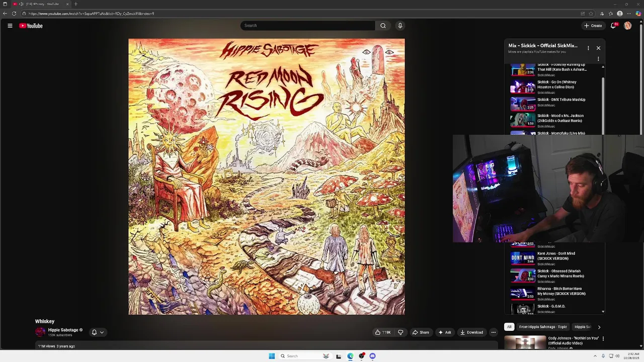Play Rihanna - Bitch Better Have My Money
The image size is (644, 362).
coord(555,294)
